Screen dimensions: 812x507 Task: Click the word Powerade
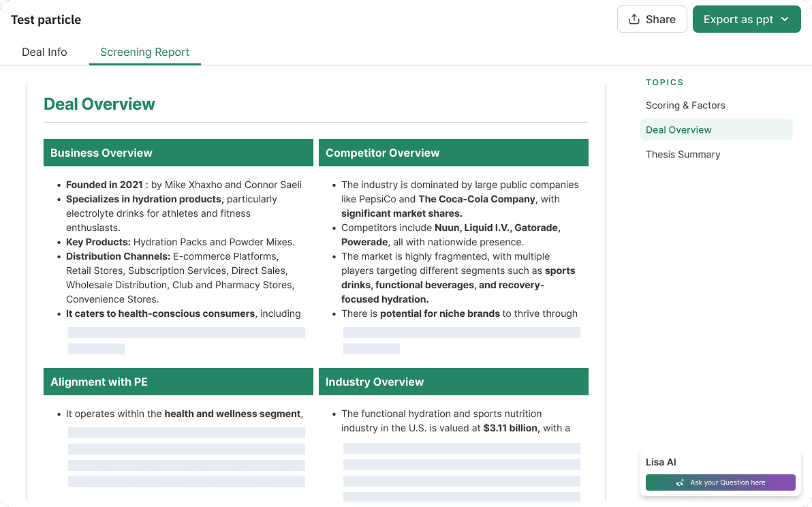coord(364,242)
